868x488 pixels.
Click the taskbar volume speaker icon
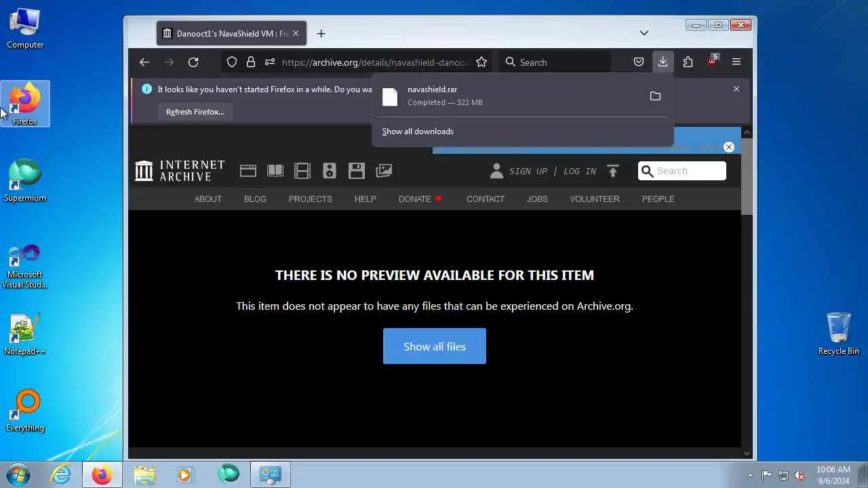(800, 475)
